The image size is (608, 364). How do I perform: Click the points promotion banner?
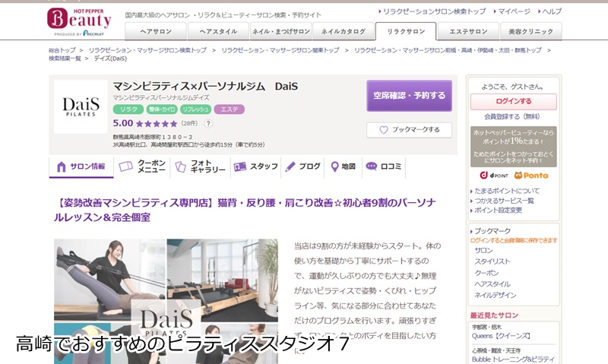[x=514, y=147]
